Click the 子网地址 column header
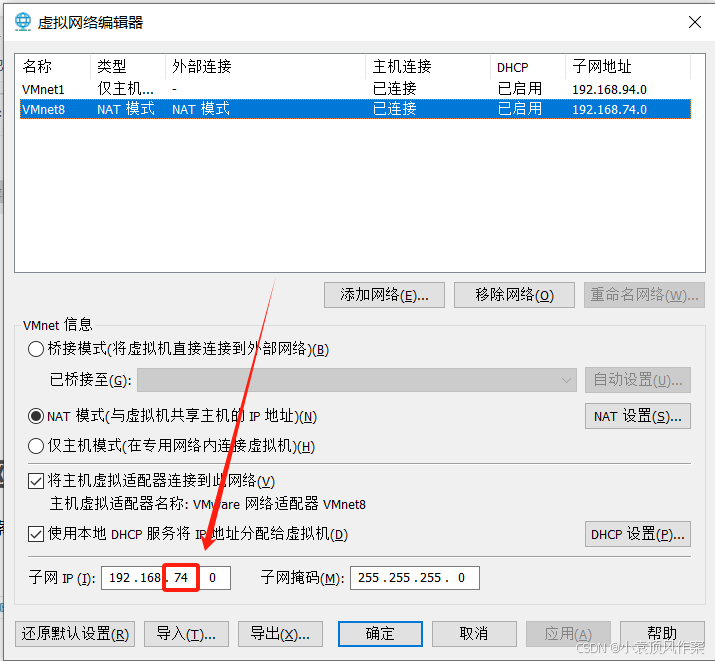This screenshot has height=661, width=715. [x=602, y=67]
